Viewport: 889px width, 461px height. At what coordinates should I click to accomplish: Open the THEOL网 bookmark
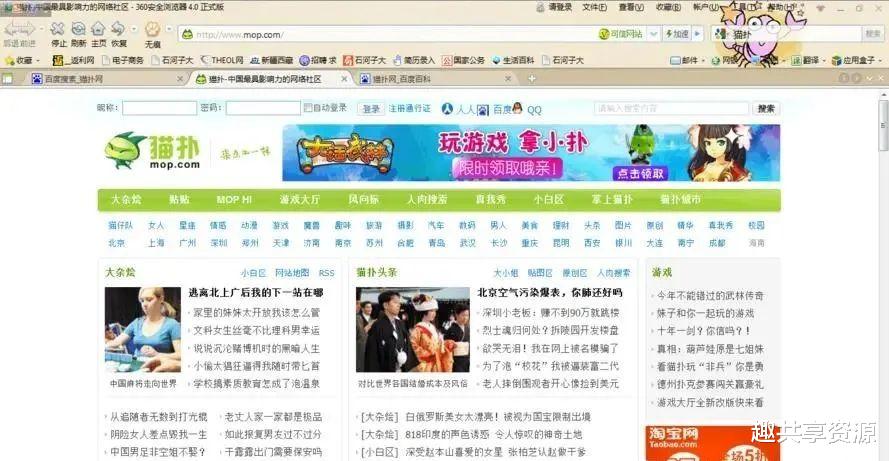pyautogui.click(x=222, y=60)
